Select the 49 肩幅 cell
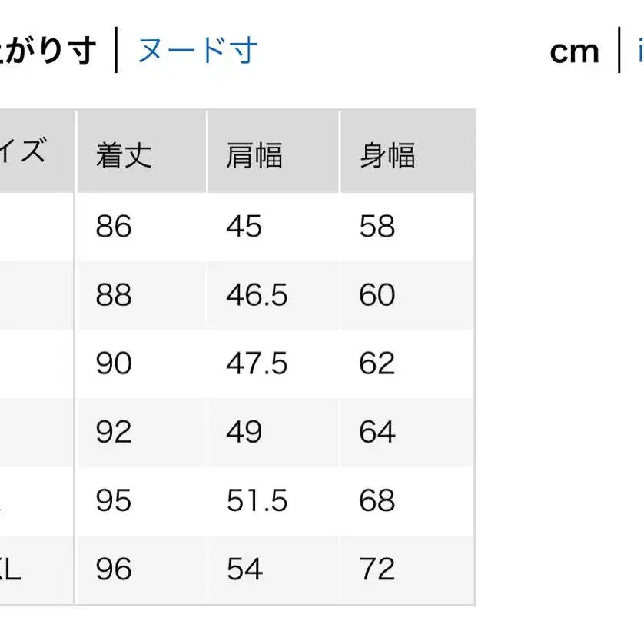644x644 pixels. click(x=244, y=432)
